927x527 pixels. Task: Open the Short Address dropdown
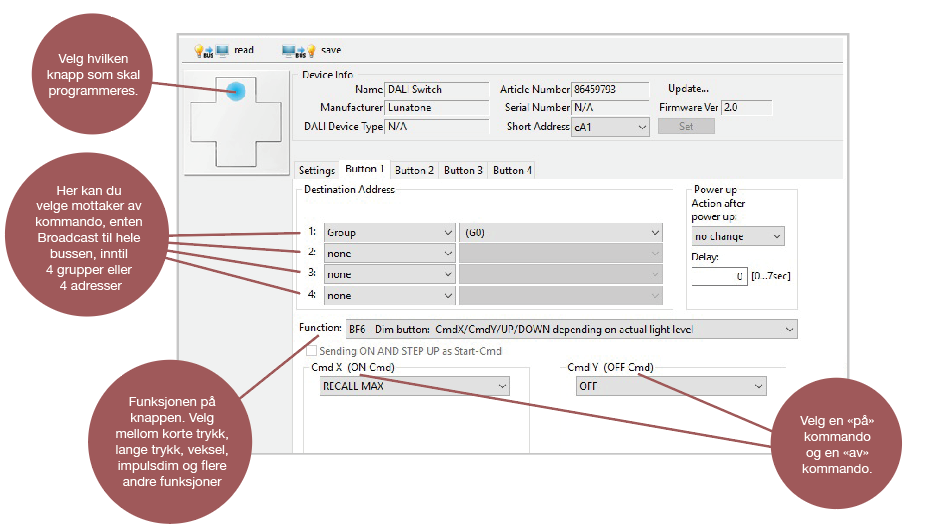pyautogui.click(x=610, y=127)
